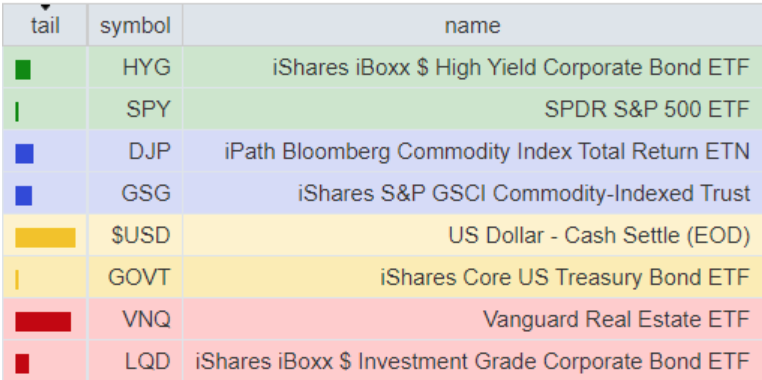Image resolution: width=762 pixels, height=380 pixels.
Task: Click the red tail bar for LQD
Action: (x=22, y=363)
